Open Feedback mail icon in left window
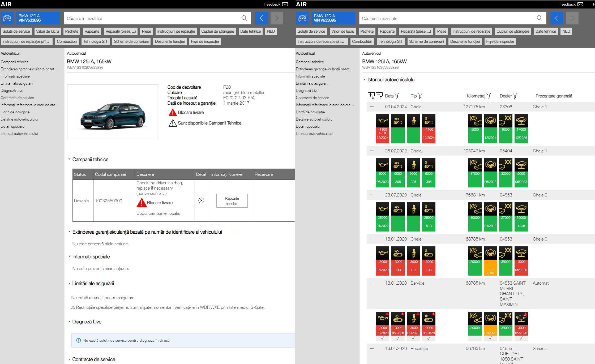 click(285, 4)
